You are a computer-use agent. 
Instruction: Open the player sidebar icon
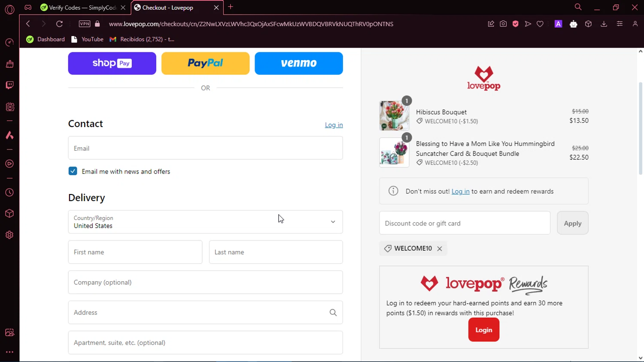tap(9, 164)
